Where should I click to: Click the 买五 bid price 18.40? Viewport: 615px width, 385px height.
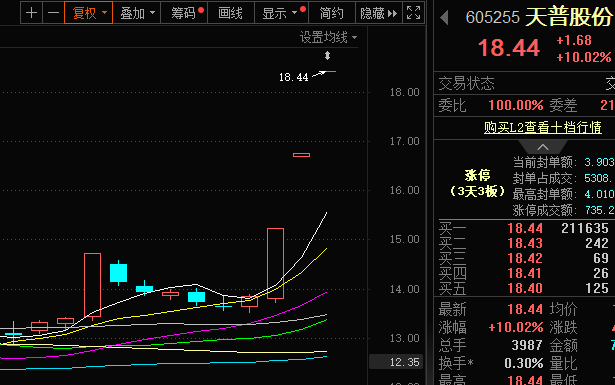click(x=525, y=289)
